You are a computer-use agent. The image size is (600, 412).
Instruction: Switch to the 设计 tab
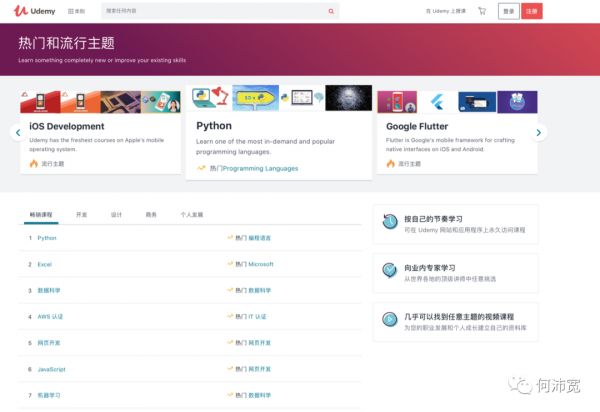(x=116, y=215)
